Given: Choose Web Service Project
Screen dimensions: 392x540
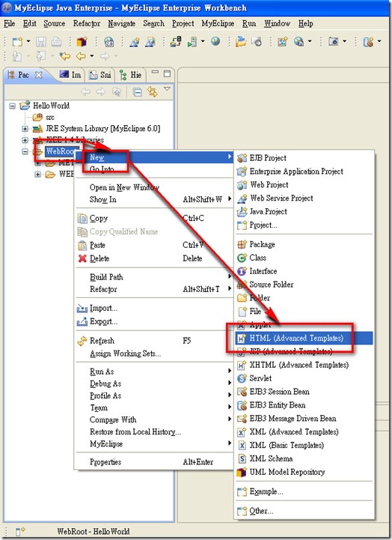Looking at the screenshot, I should pos(304,198).
